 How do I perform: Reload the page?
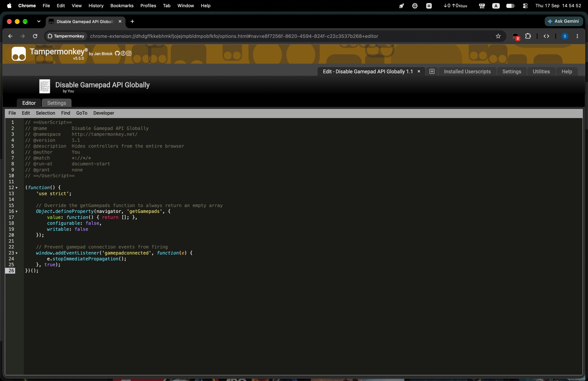(35, 36)
